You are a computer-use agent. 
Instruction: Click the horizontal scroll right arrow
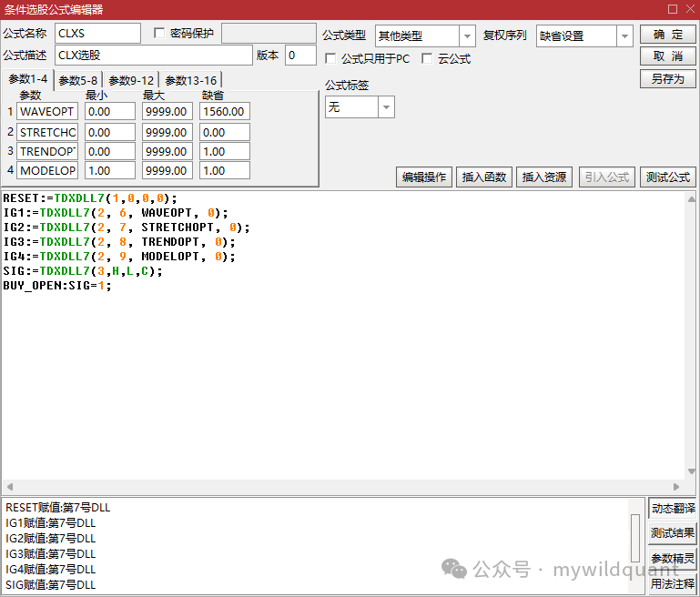[x=676, y=486]
